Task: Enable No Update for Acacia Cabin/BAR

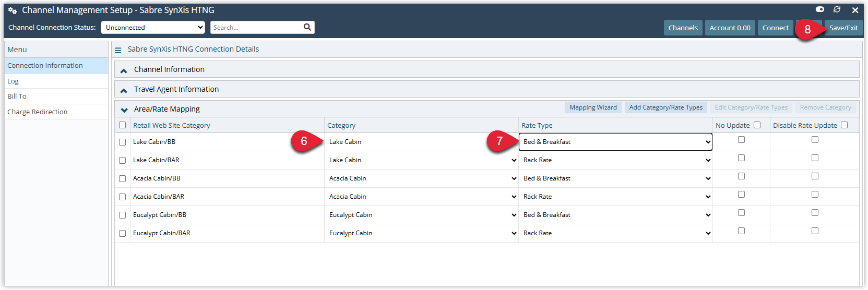Action: 741,195
